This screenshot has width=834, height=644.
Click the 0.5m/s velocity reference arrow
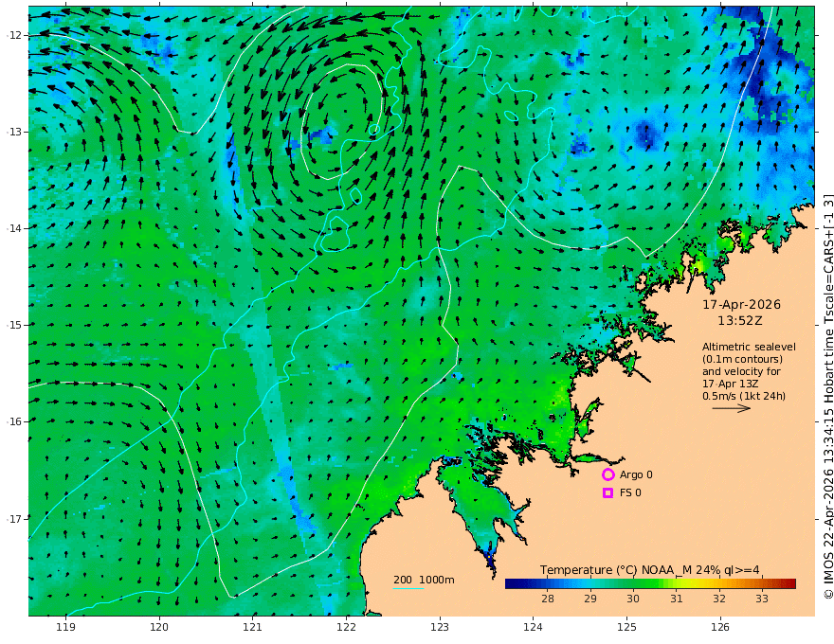click(x=732, y=408)
